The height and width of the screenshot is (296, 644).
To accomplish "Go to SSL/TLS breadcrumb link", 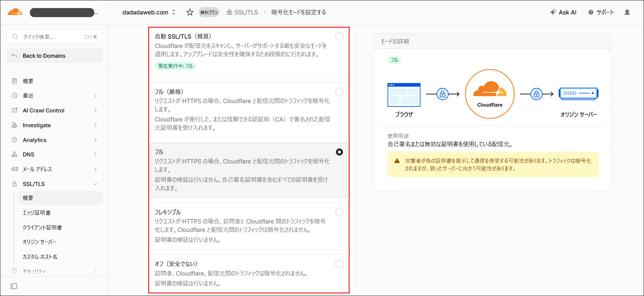I will (x=242, y=12).
